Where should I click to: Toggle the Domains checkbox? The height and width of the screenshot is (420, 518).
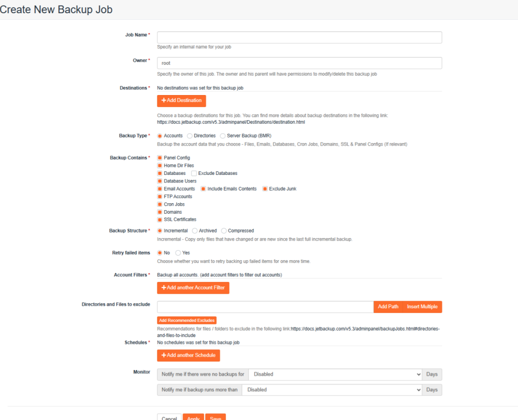click(x=159, y=212)
